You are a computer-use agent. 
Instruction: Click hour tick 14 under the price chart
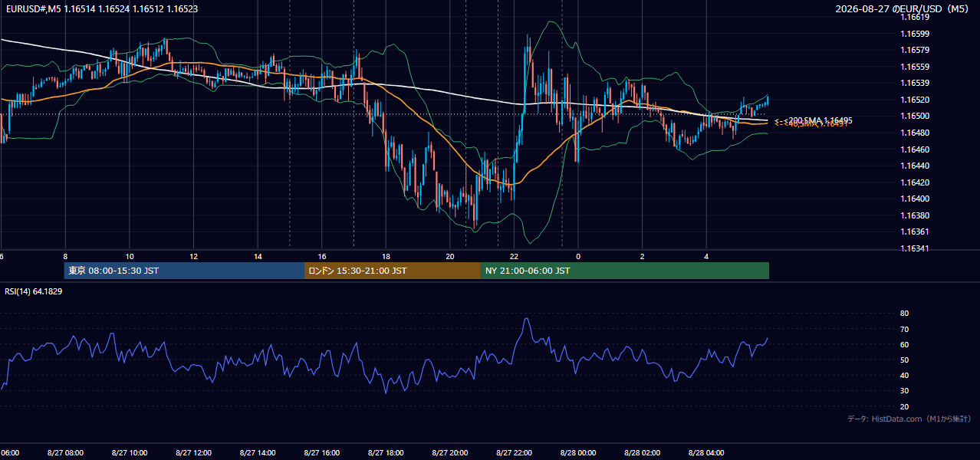tap(258, 257)
